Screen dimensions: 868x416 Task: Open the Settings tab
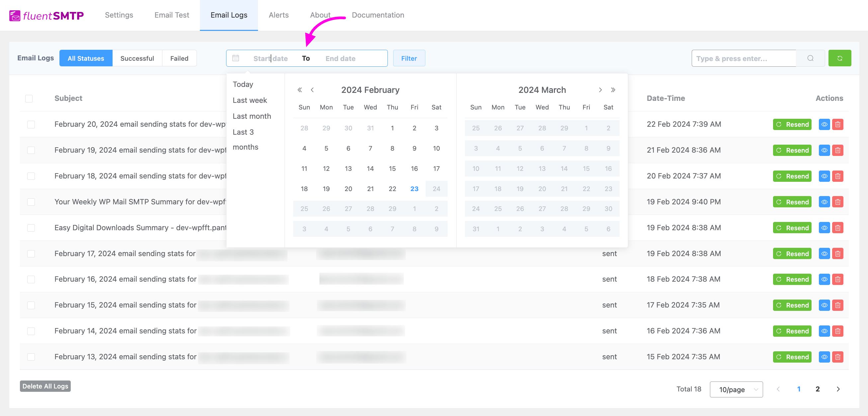(119, 15)
